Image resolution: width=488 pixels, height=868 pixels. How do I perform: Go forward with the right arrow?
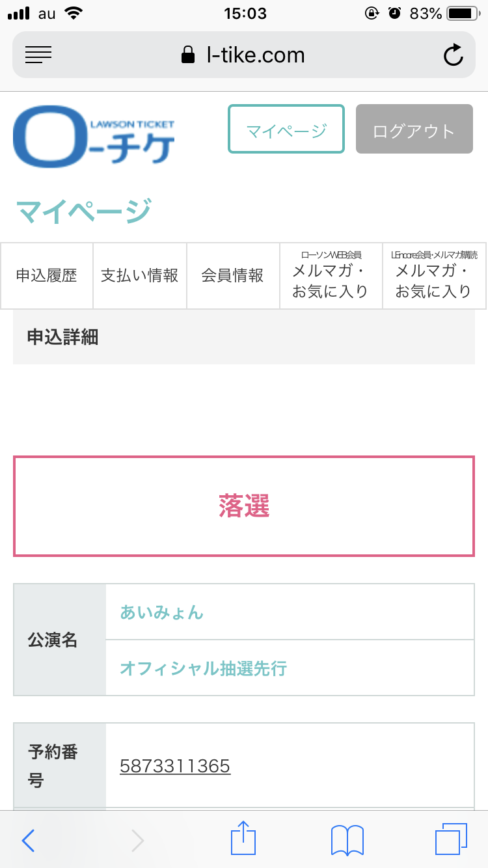tap(137, 841)
